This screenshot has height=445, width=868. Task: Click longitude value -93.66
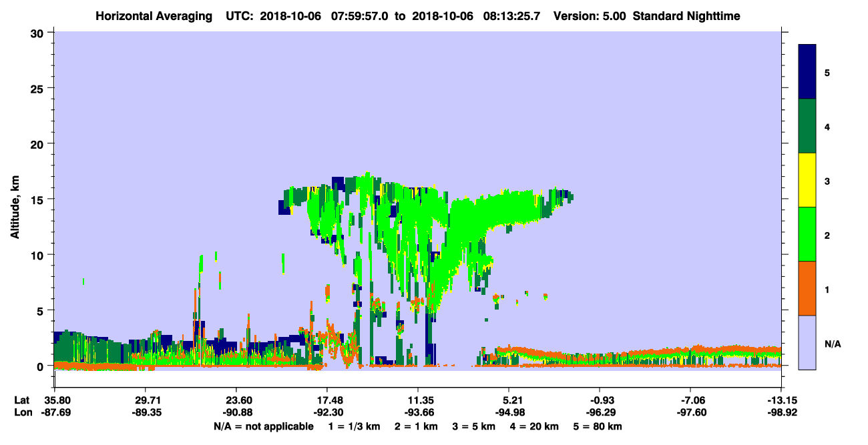(x=418, y=413)
